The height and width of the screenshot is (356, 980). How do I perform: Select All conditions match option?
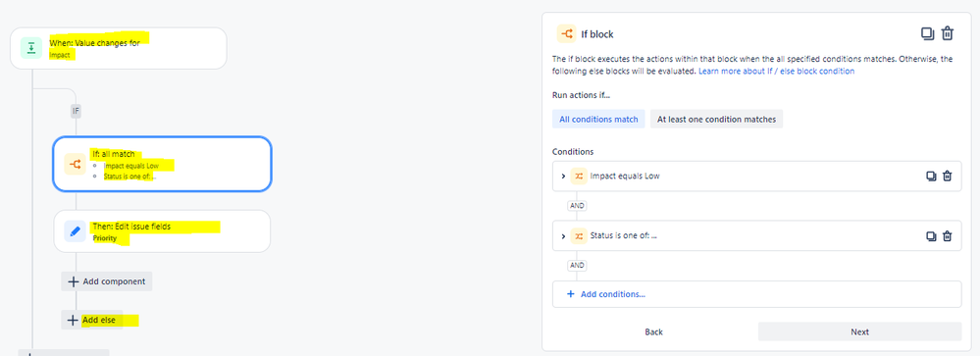[x=598, y=120]
